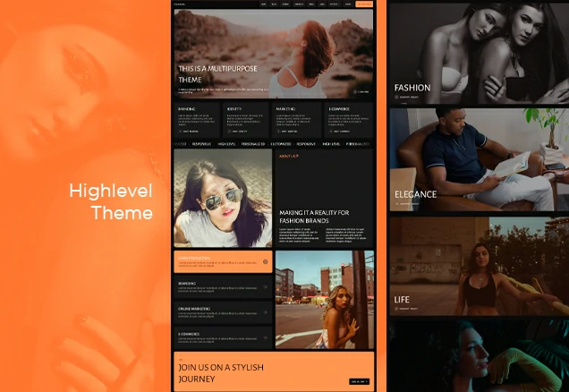Open the Home item in the navigation bar

263,4
